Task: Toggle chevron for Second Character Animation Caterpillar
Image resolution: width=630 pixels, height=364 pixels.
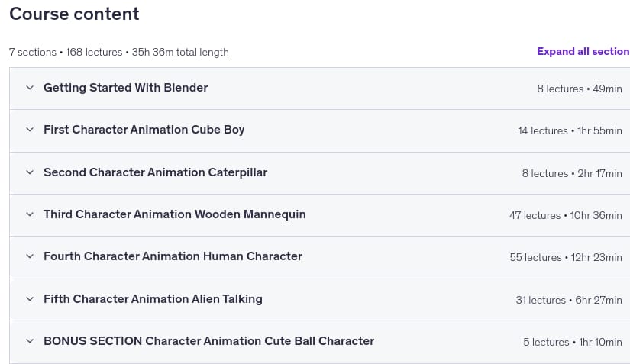Action: tap(30, 172)
